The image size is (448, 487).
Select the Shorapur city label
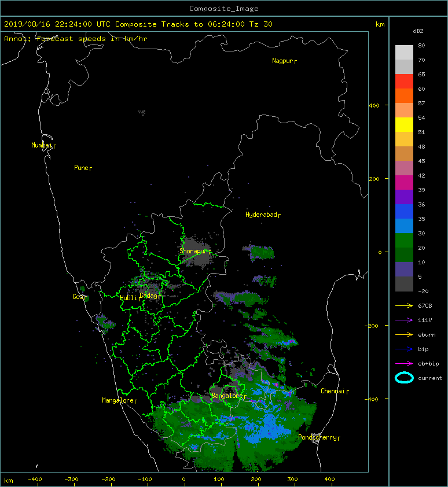point(195,251)
